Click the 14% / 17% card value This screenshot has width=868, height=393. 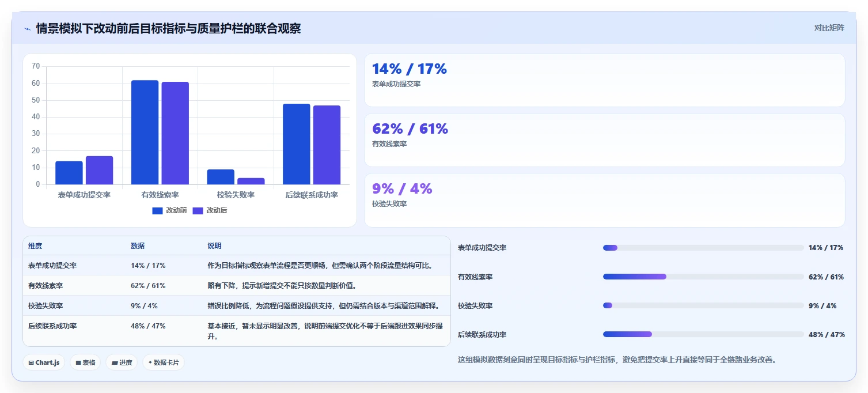tap(410, 69)
